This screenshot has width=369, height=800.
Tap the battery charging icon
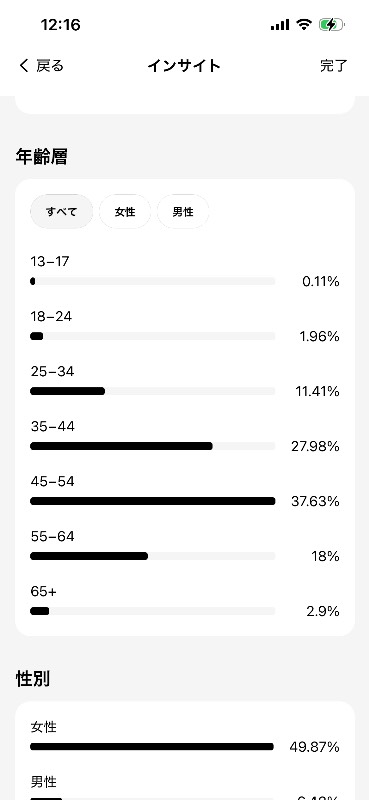(x=332, y=24)
